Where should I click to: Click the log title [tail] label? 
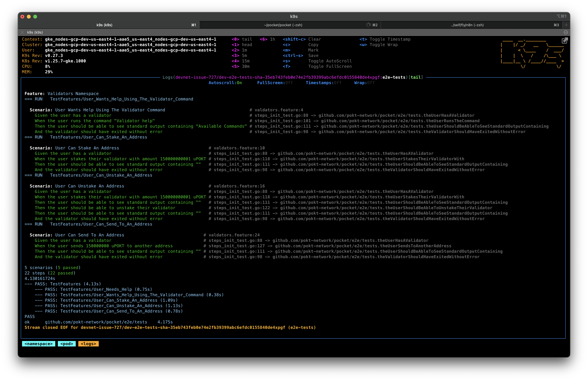(416, 77)
